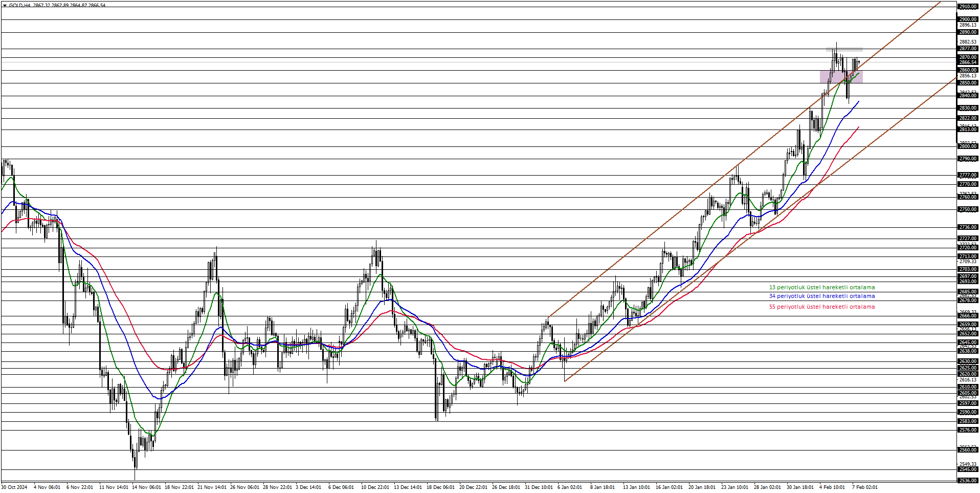The height and width of the screenshot is (493, 980).
Task: Click the 2830.00 price level label
Action: (968, 108)
